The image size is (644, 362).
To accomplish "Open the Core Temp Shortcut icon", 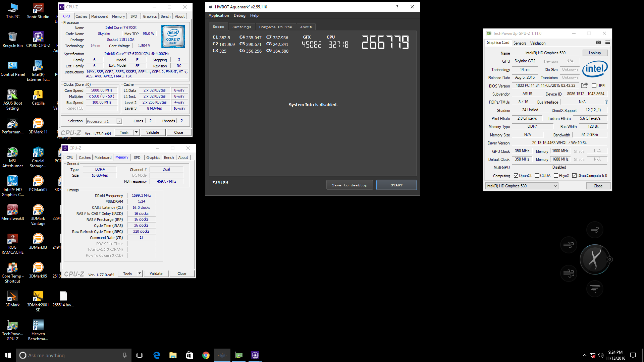I will tap(13, 273).
